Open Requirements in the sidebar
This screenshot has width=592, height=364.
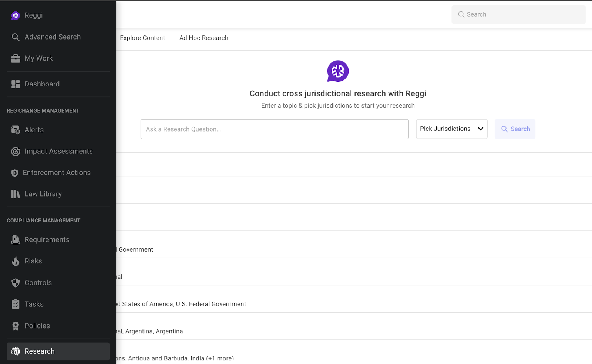(x=47, y=240)
